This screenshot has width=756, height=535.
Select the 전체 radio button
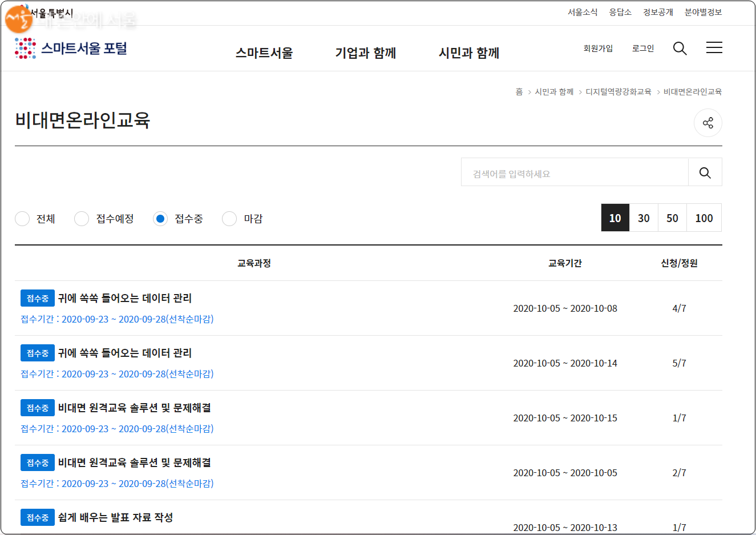(22, 219)
